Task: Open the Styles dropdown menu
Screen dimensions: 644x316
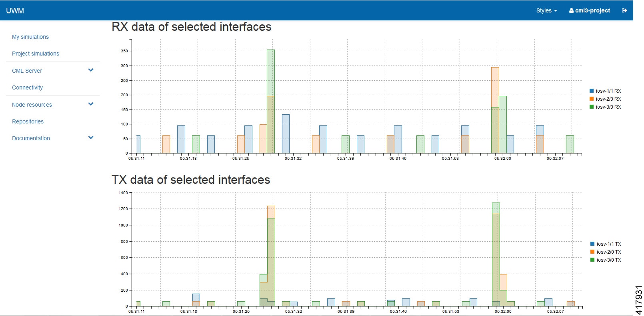Action: (x=546, y=11)
